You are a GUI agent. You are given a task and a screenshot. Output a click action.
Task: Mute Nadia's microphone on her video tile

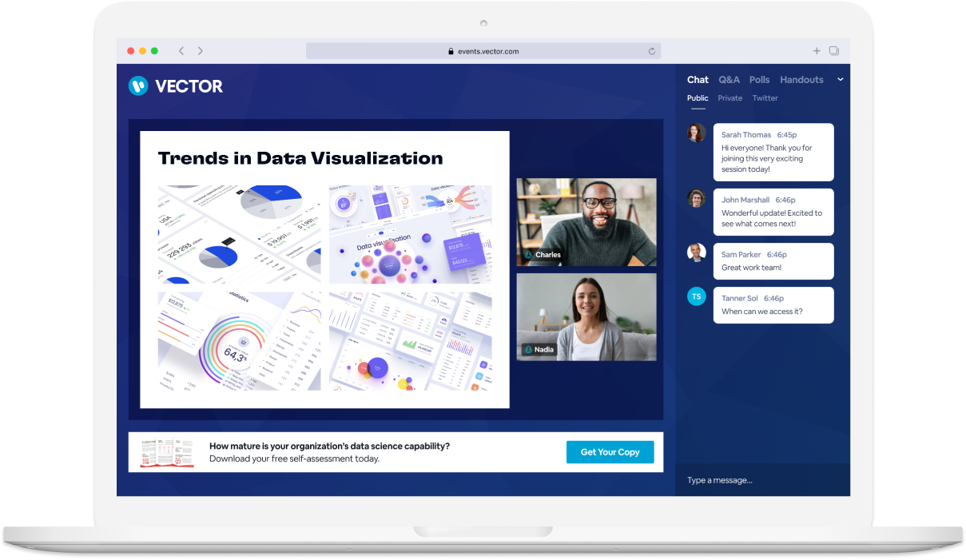[528, 349]
